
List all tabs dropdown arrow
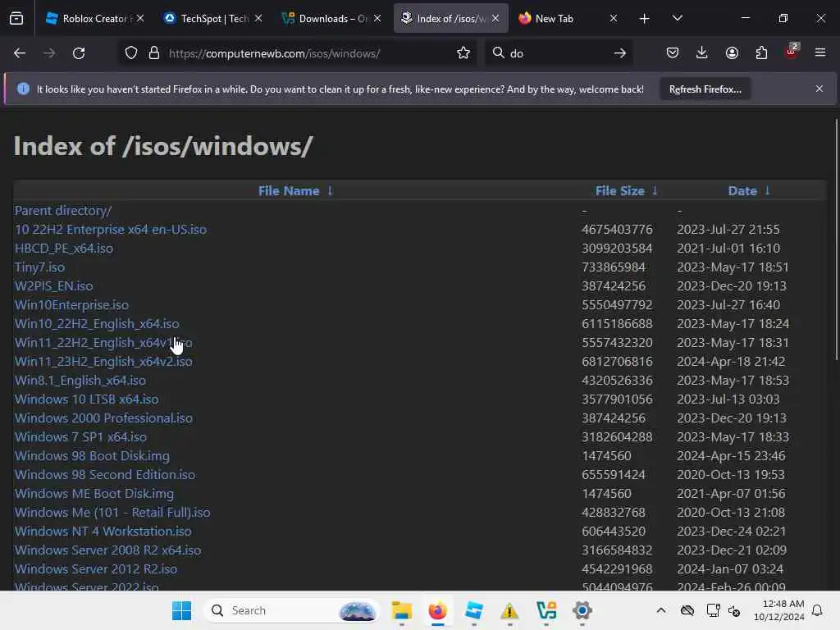pyautogui.click(x=677, y=19)
